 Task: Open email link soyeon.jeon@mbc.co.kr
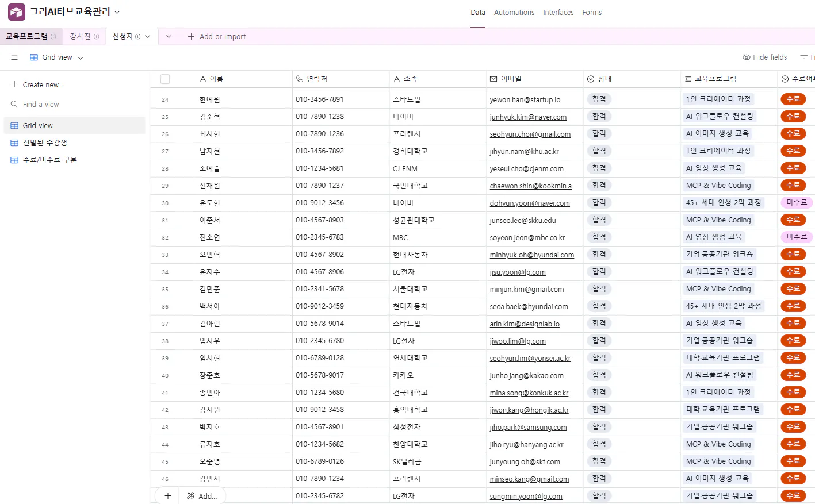pos(527,238)
